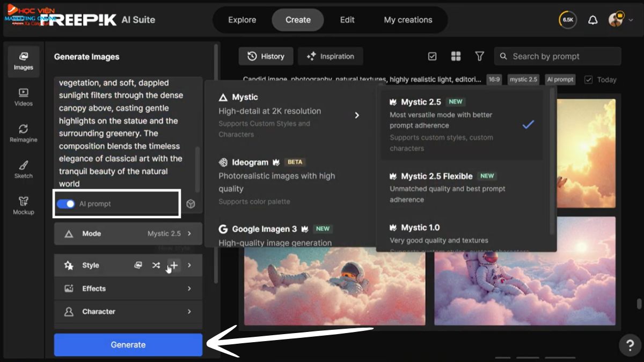Click the Style star icon

coord(69,265)
